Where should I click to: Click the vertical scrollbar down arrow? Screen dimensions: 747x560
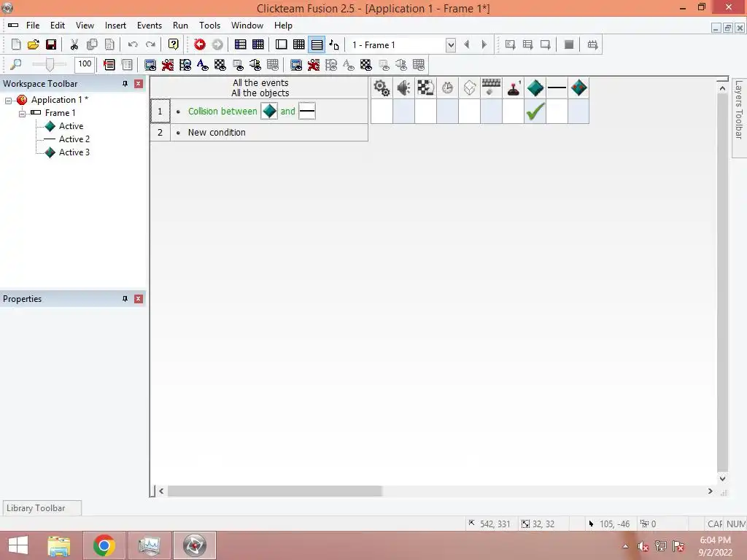coord(722,478)
